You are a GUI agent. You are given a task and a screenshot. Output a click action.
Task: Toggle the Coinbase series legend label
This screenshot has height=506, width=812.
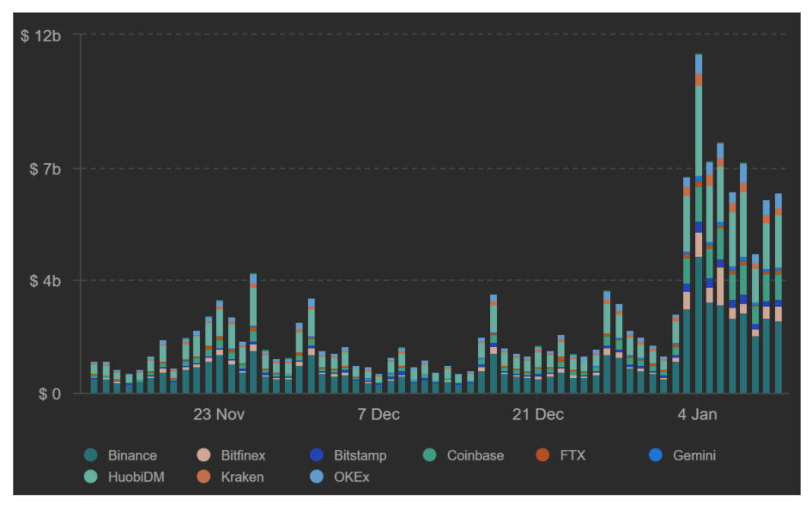[x=475, y=455]
